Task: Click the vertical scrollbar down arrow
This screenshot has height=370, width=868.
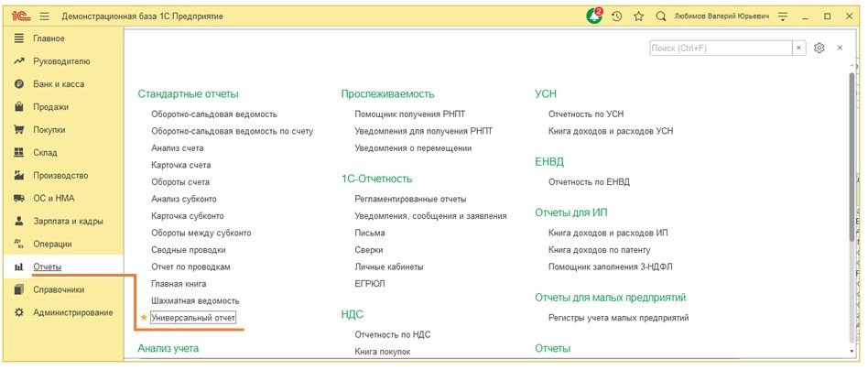Action: point(852,352)
